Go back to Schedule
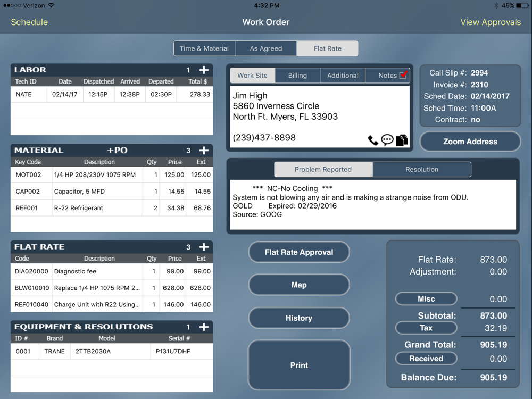This screenshot has width=532, height=399. click(x=29, y=22)
